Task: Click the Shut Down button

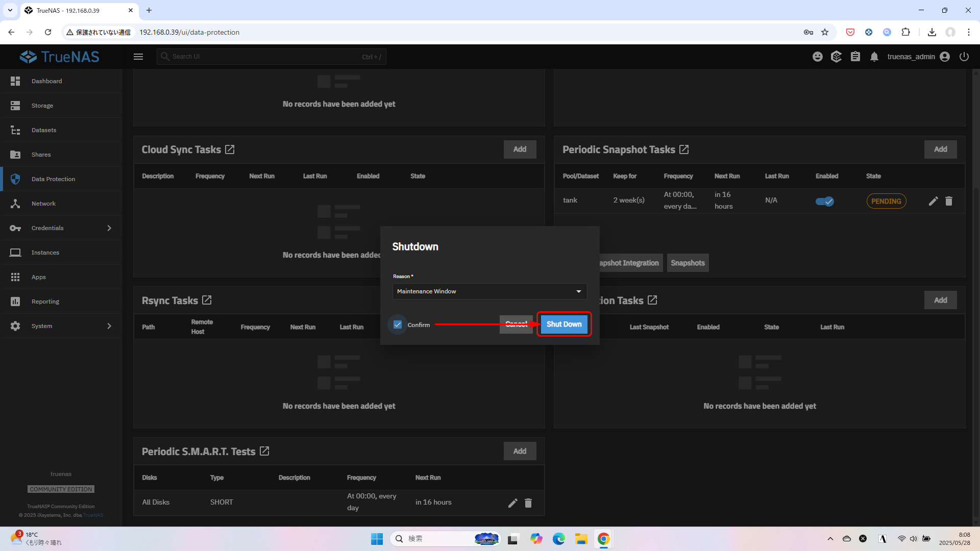Action: 564,324
